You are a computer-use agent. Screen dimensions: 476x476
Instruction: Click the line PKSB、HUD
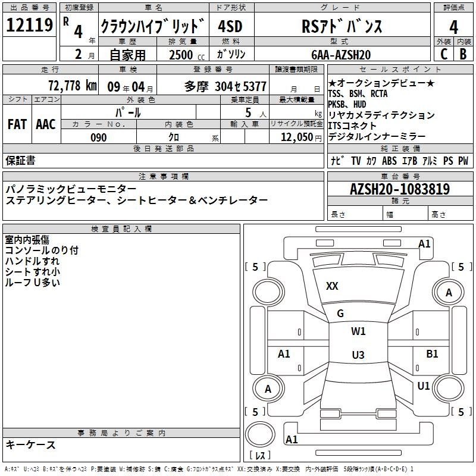click(x=347, y=105)
